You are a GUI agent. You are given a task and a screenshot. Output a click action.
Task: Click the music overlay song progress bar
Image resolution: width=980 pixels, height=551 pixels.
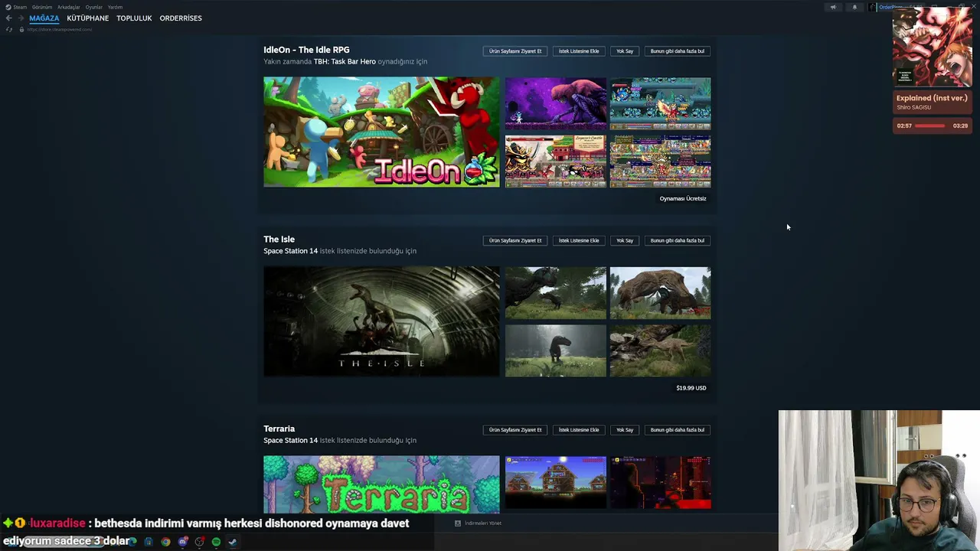[930, 126]
